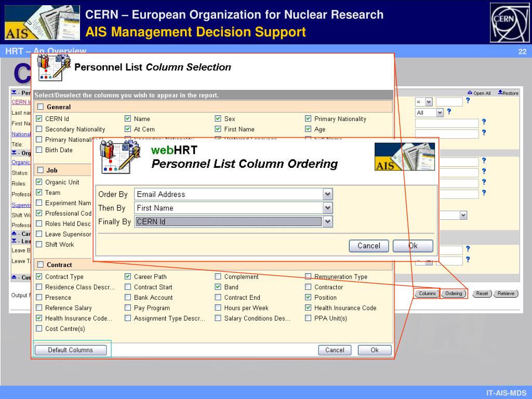
Task: Uncheck the At Cern column
Action: (128, 129)
